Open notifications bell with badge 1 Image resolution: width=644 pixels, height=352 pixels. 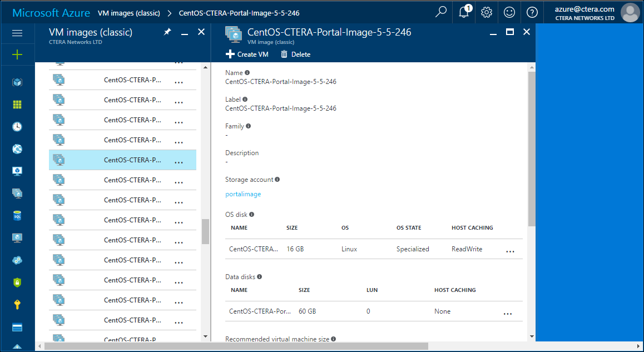pyautogui.click(x=464, y=12)
